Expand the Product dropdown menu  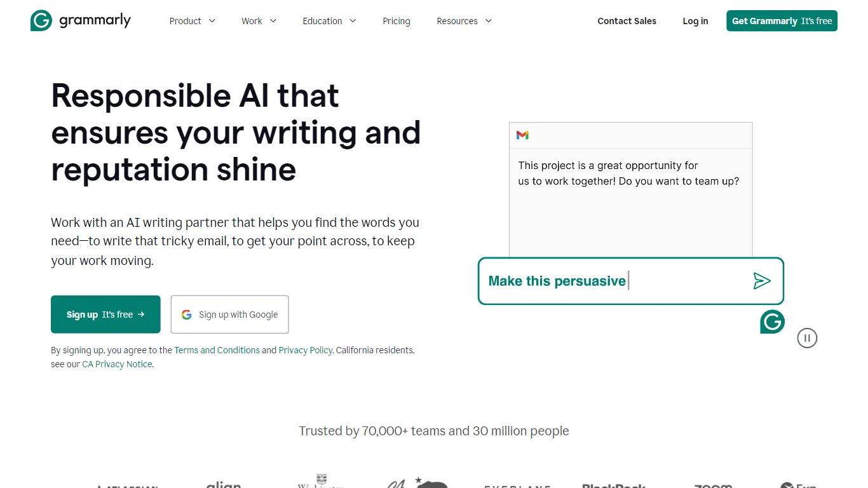(x=193, y=21)
